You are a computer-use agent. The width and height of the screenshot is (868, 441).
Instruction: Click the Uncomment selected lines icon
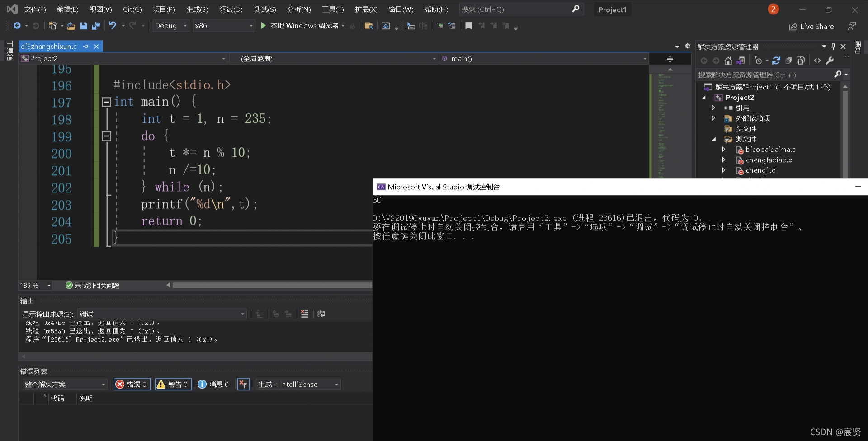(452, 26)
